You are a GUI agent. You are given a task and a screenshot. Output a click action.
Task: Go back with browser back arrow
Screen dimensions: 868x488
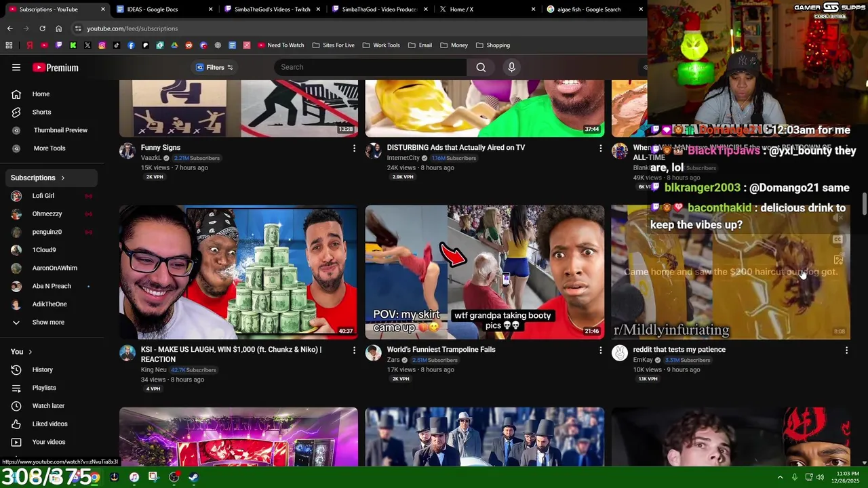[9, 28]
